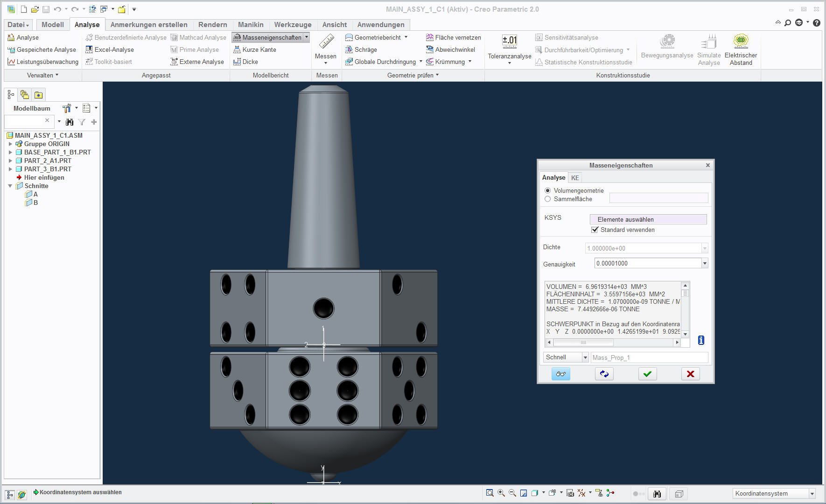Click the results vertical scroll down arrow

click(685, 334)
